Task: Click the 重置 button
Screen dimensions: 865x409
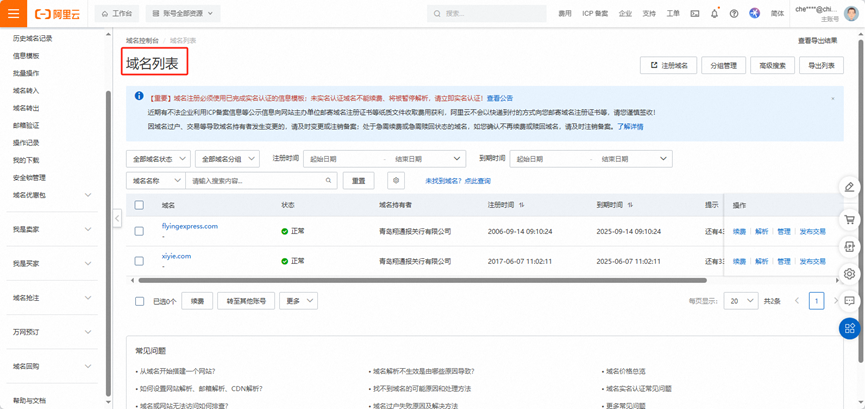Action: 359,180
